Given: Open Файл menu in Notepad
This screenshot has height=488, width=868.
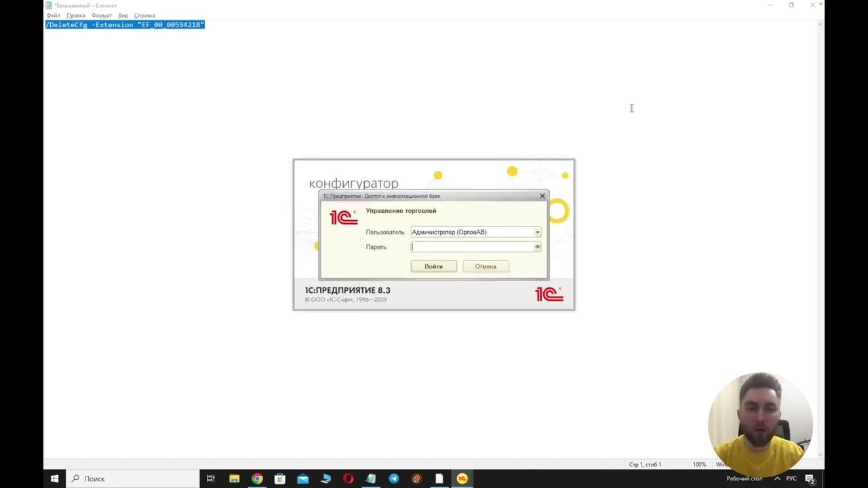Looking at the screenshot, I should point(54,16).
